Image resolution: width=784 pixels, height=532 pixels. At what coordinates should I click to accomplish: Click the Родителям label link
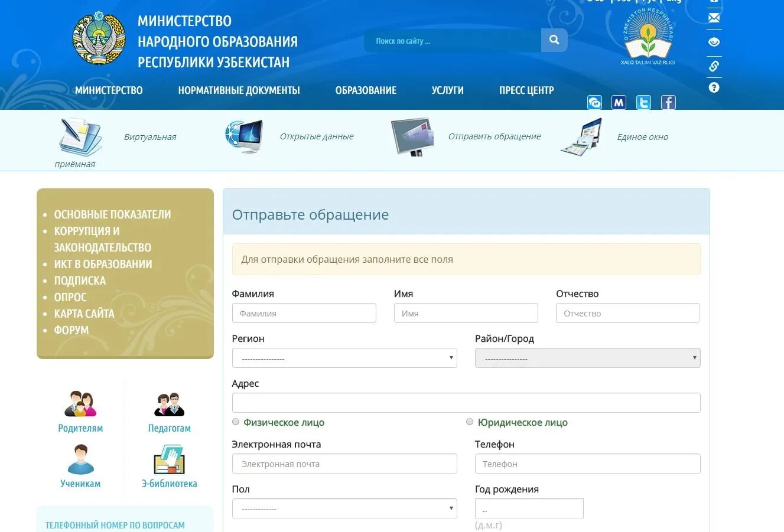tap(80, 428)
